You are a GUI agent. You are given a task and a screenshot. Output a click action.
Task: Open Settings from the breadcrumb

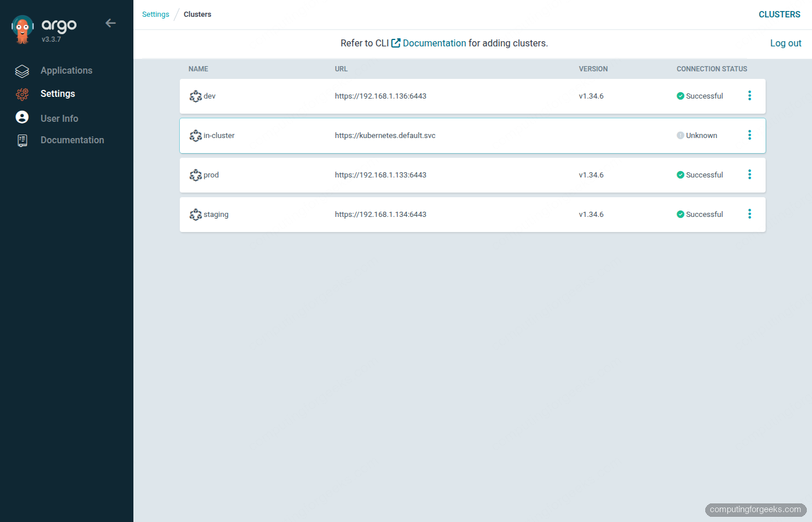click(x=155, y=14)
